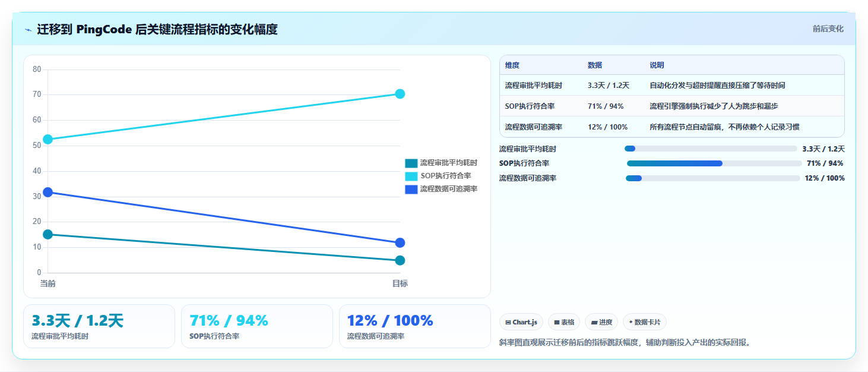Click table cell 71% / 94%

(605, 106)
